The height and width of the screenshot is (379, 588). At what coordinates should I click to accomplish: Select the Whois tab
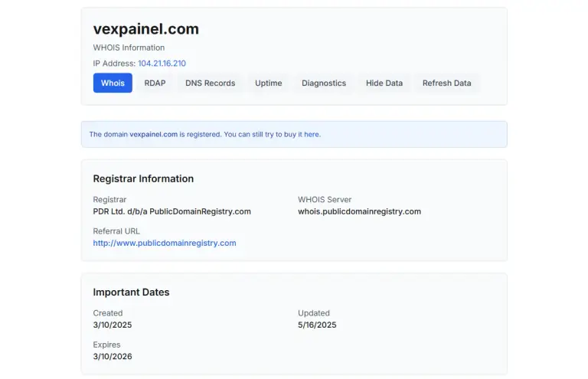pyautogui.click(x=113, y=83)
